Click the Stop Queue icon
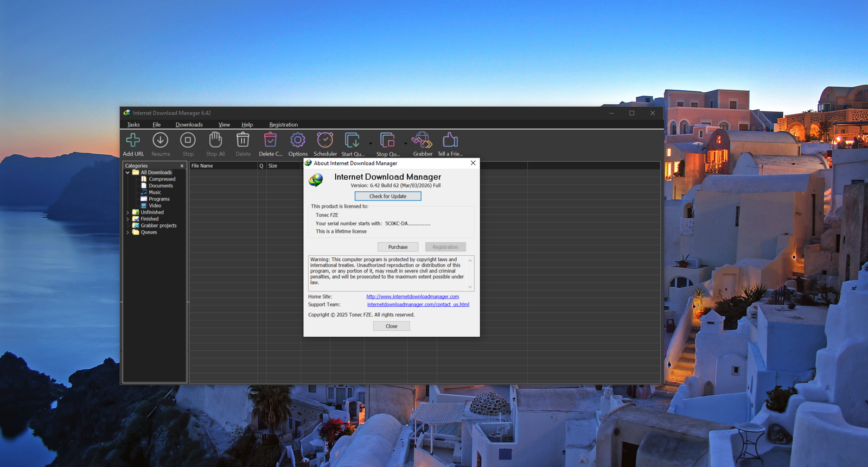The height and width of the screenshot is (467, 868). (x=387, y=141)
